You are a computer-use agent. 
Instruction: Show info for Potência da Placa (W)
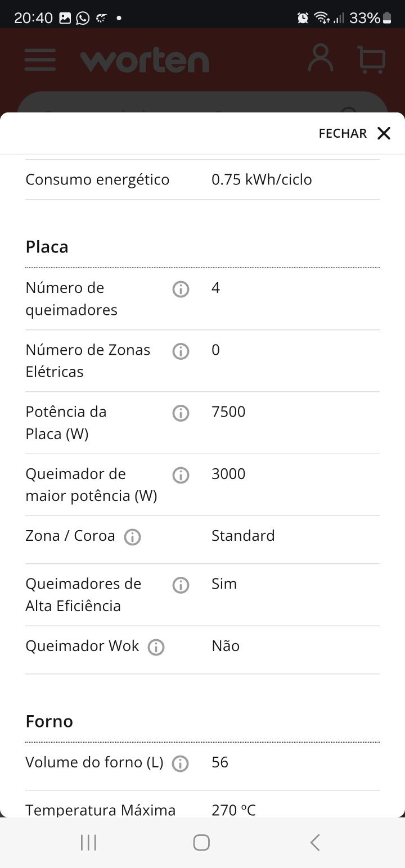point(181,414)
